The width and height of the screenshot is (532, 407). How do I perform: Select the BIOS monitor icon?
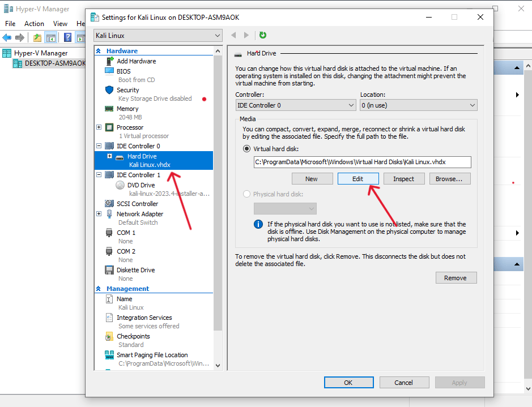coord(109,71)
